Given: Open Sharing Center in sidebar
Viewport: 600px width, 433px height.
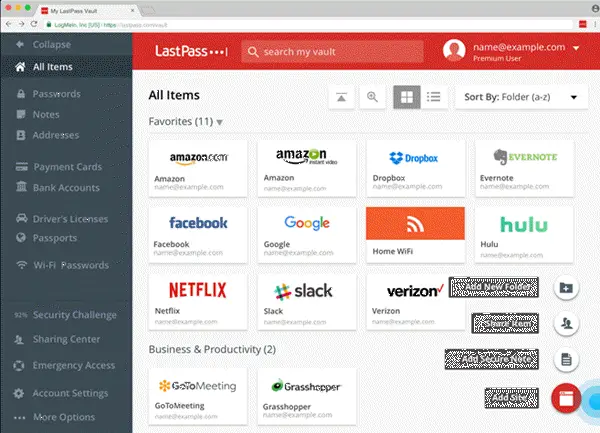Looking at the screenshot, I should [x=66, y=339].
